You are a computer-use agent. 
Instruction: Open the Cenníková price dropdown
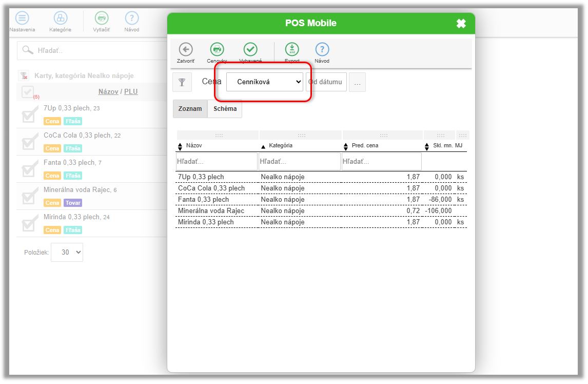click(x=264, y=82)
